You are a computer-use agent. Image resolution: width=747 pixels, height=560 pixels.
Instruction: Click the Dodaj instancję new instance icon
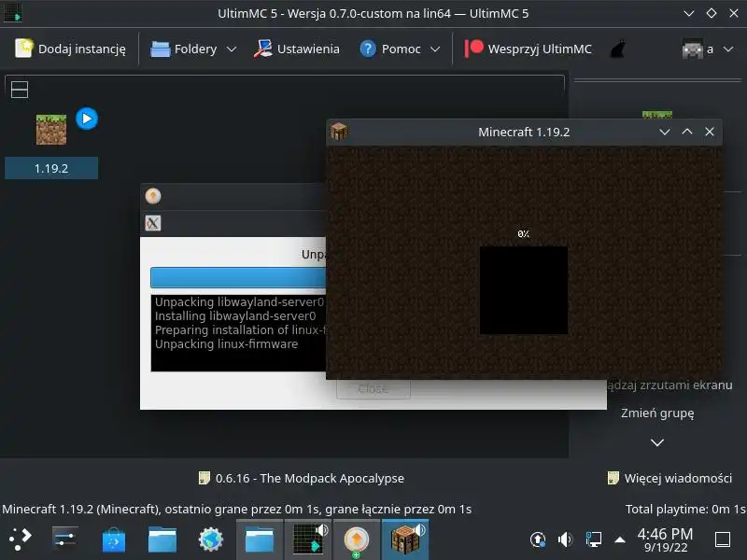click(24, 49)
